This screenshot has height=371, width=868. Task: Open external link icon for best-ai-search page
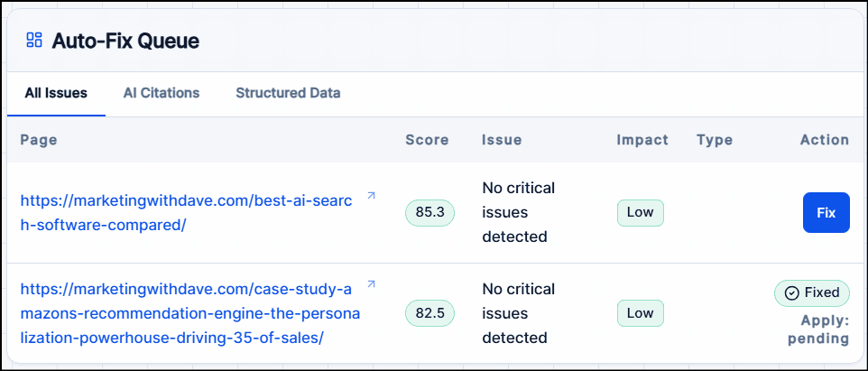click(x=372, y=196)
